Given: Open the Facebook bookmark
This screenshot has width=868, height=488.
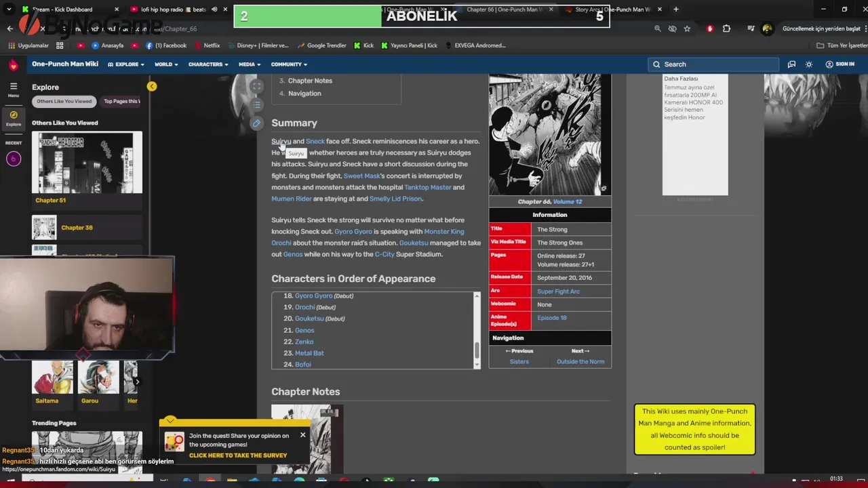Looking at the screenshot, I should point(166,45).
